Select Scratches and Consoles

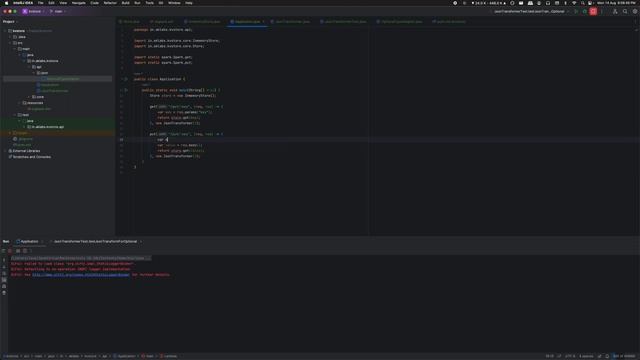click(29, 157)
